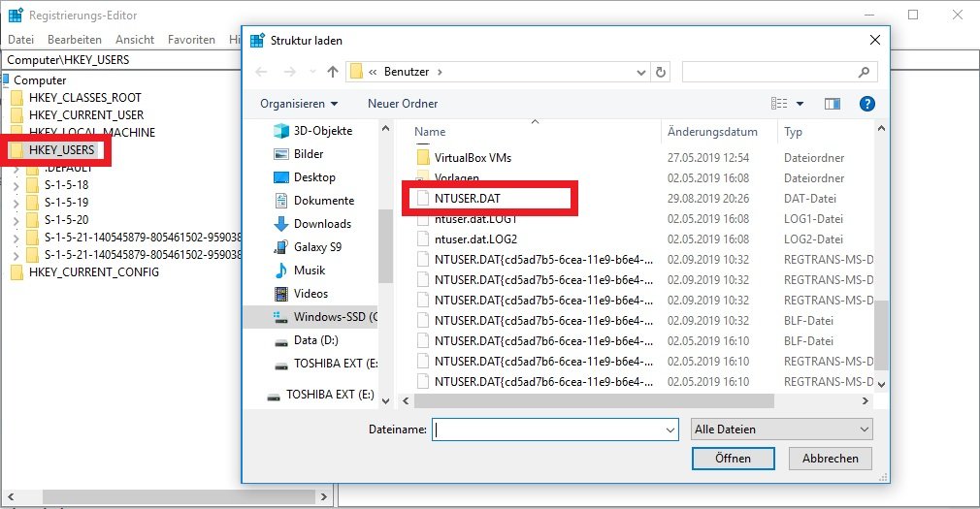The width and height of the screenshot is (980, 509).
Task: Select the S-1-5-18 registry key
Action: click(66, 185)
